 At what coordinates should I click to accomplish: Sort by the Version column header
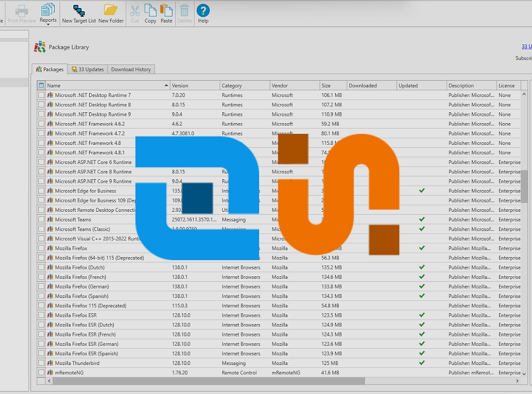195,85
